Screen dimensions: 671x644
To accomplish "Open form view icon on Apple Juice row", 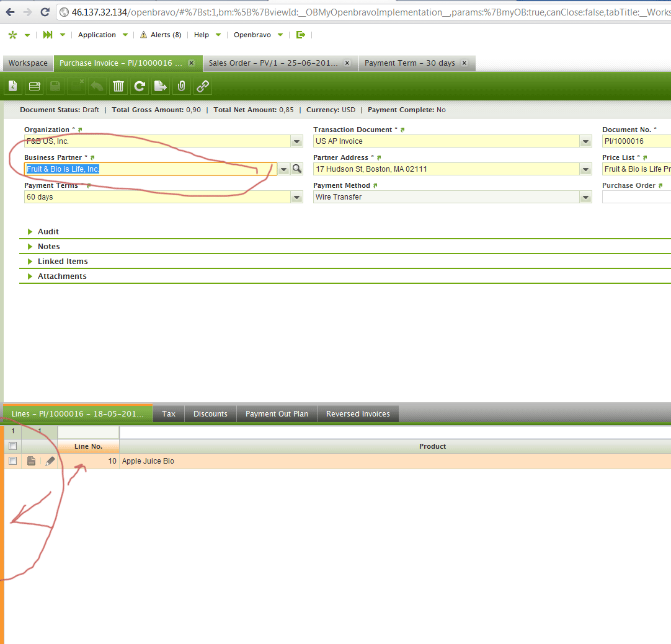I will (x=31, y=461).
